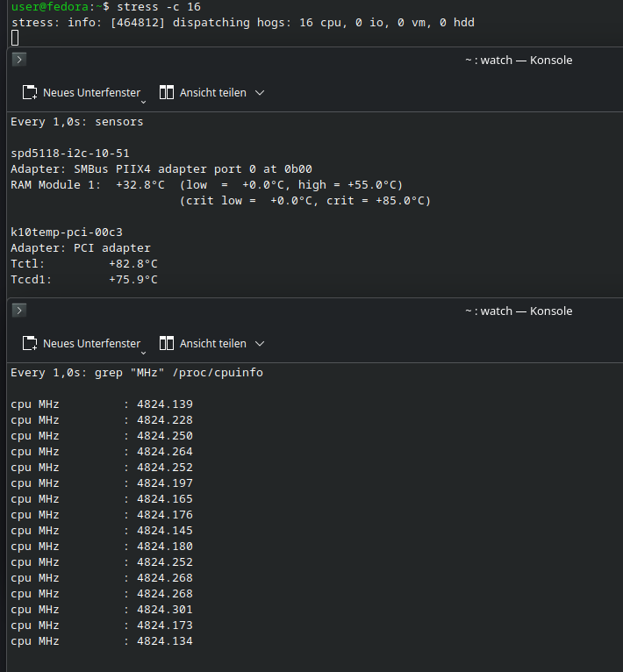
Task: Click cpu MHz value '4824.134'
Action: click(x=165, y=641)
